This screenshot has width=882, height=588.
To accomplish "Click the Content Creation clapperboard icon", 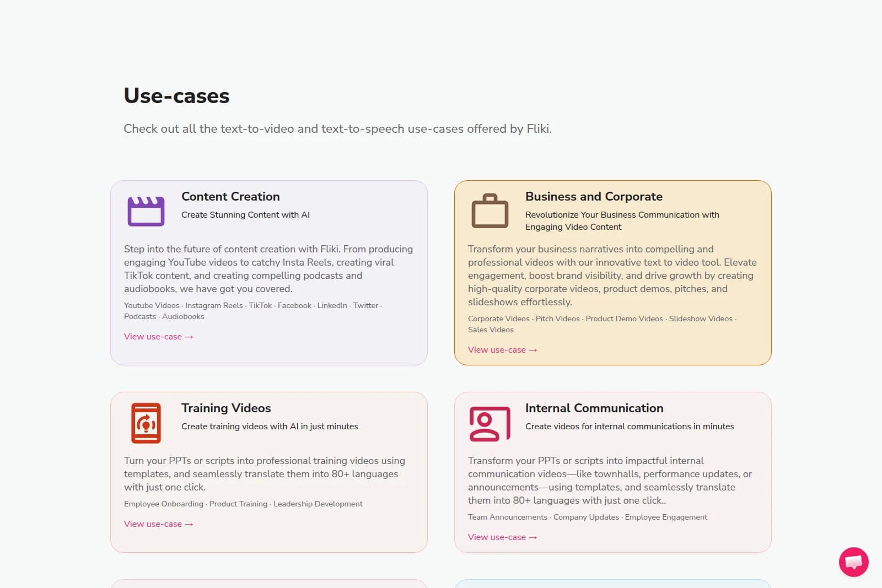I will (146, 211).
